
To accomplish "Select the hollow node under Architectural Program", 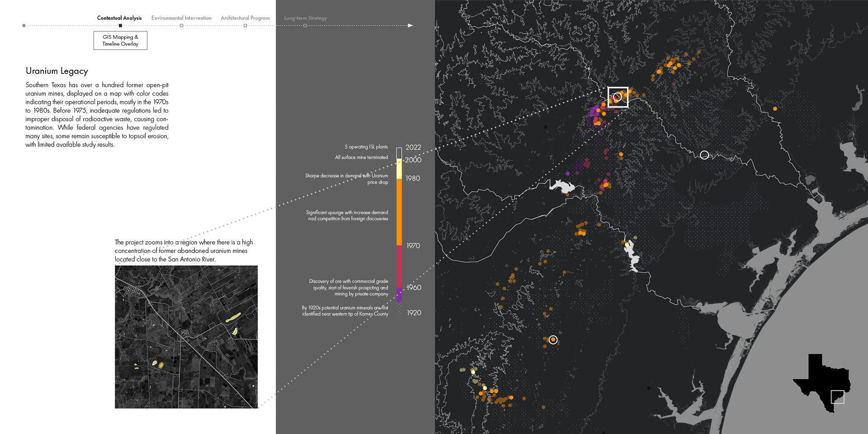I will tap(245, 25).
